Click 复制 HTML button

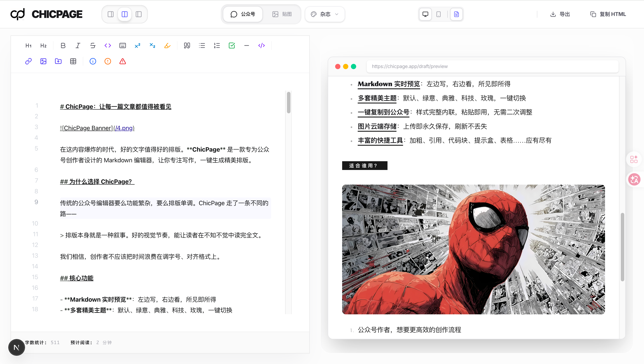tap(608, 14)
